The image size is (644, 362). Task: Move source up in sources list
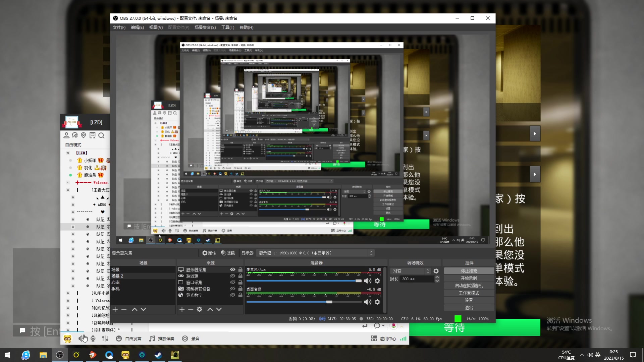tap(210, 309)
